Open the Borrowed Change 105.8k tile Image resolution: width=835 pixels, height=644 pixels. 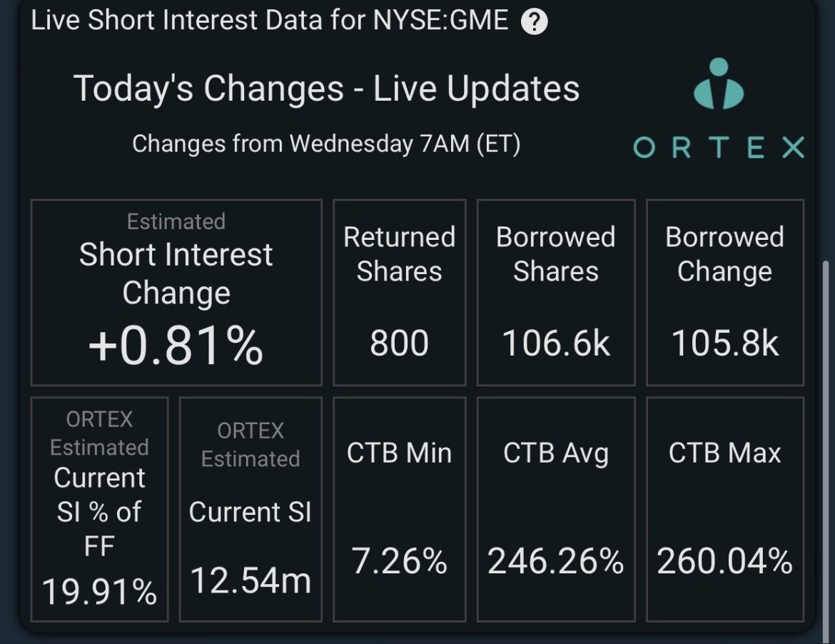click(x=725, y=293)
